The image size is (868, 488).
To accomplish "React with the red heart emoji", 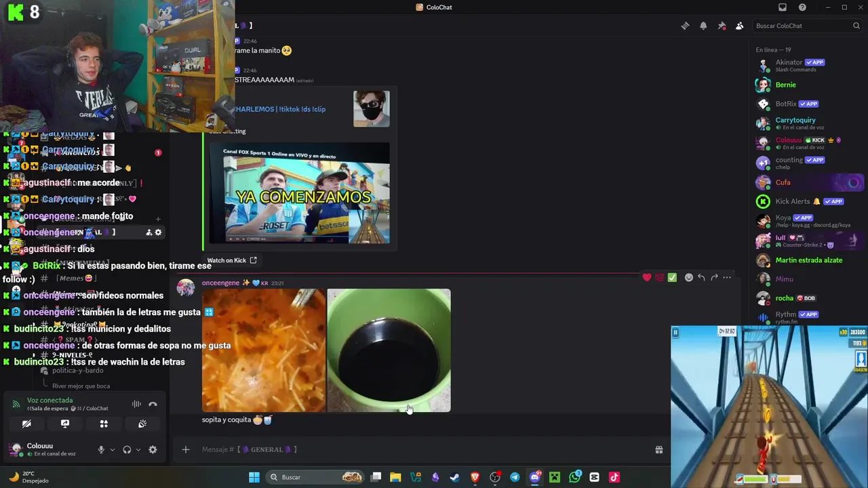I will (x=647, y=277).
